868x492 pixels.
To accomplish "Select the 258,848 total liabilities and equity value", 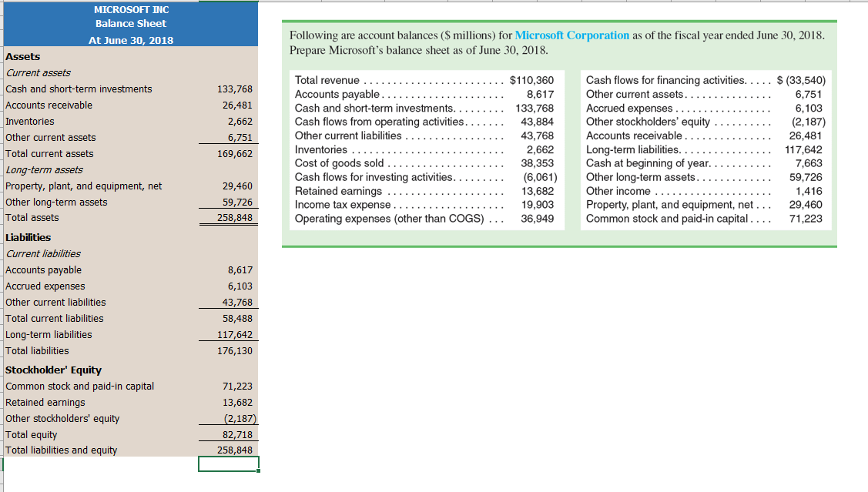I will (x=235, y=450).
